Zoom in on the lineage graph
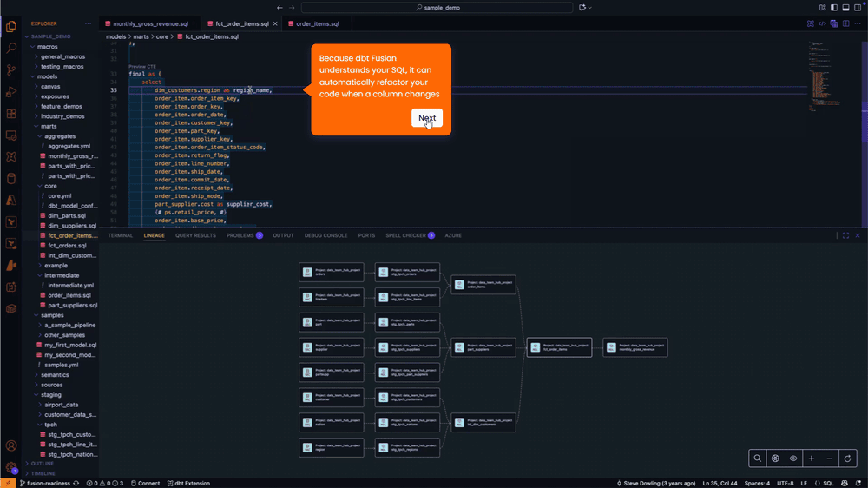The width and height of the screenshot is (868, 488). (812, 458)
